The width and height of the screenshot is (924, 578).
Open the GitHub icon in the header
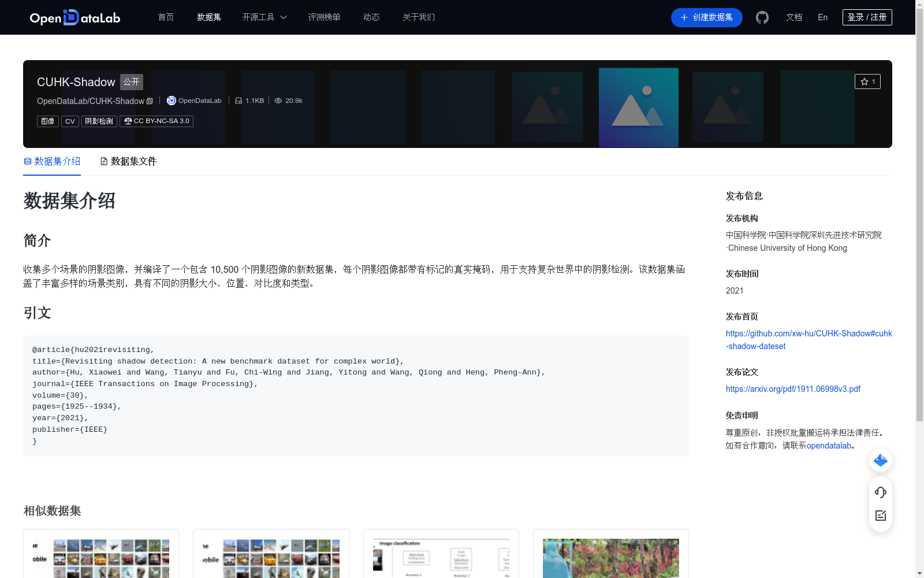point(762,17)
